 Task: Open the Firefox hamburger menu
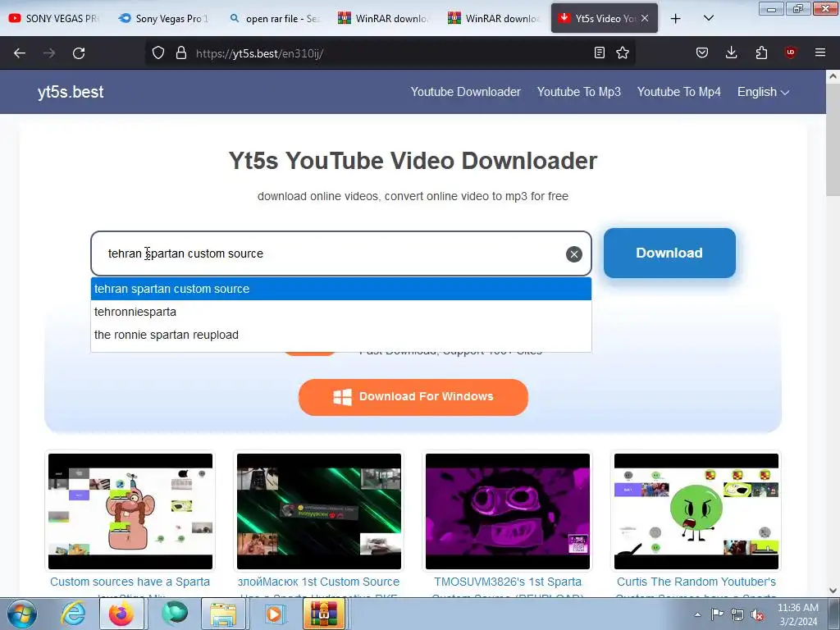pyautogui.click(x=820, y=52)
